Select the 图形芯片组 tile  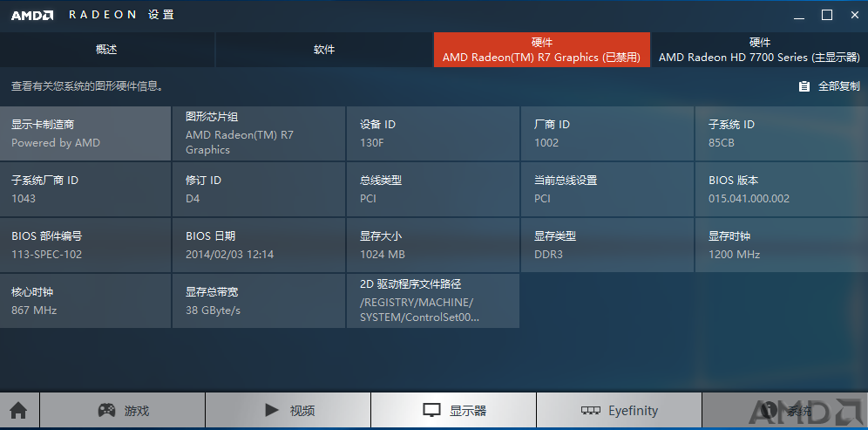click(x=259, y=133)
